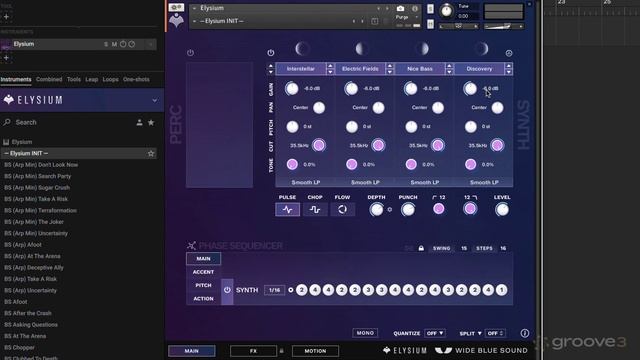The height and width of the screenshot is (360, 640).
Task: Open the MOTION page at bottom
Action: (x=315, y=351)
